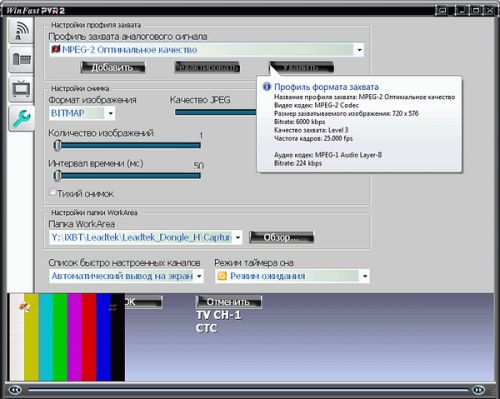This screenshot has width=500, height=399.
Task: Open the capture profile combo box MPEG-2
Action: (x=207, y=50)
